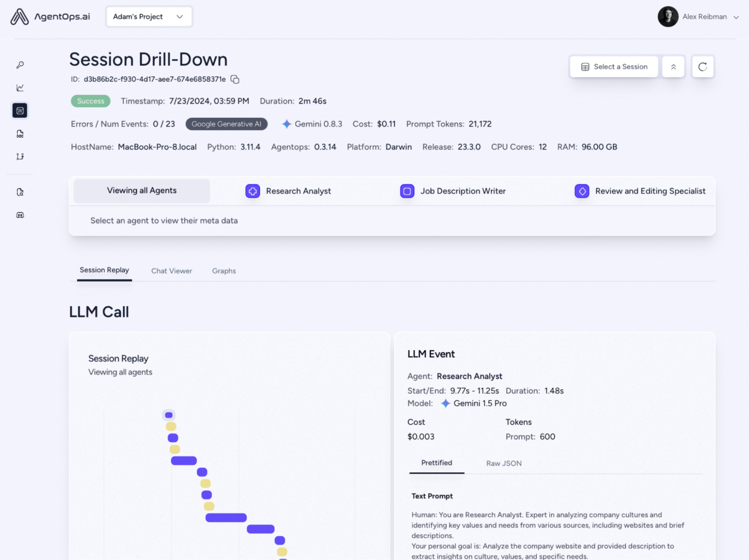
Task: Switch to the Graphs tab
Action: click(x=224, y=270)
